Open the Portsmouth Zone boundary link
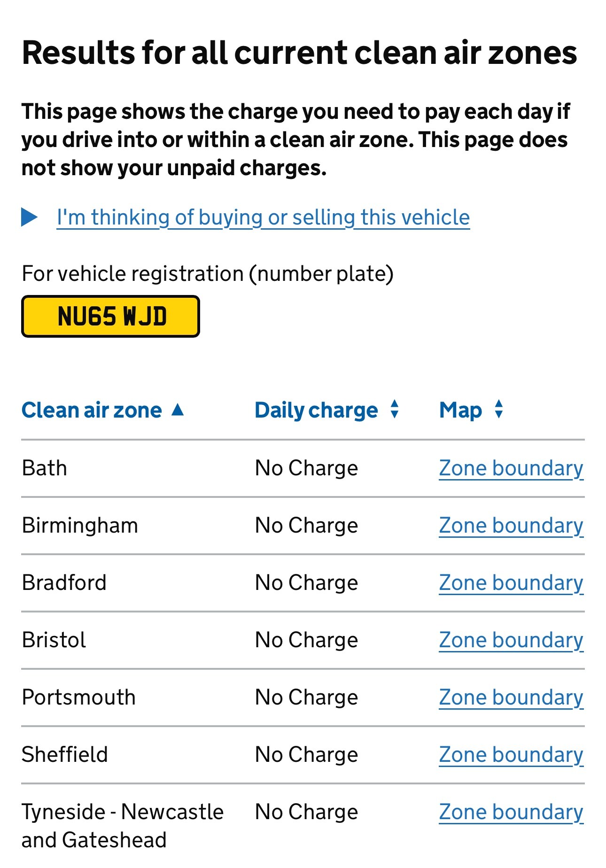The height and width of the screenshot is (868, 606). pyautogui.click(x=511, y=697)
